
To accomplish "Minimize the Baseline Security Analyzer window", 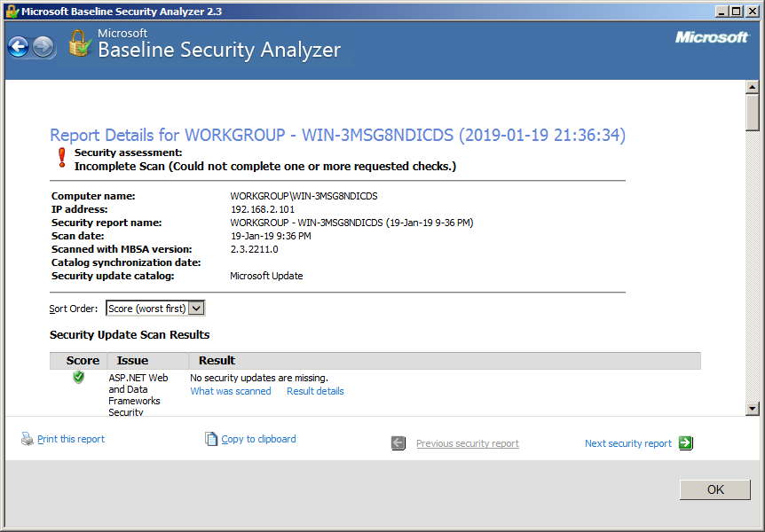I will point(722,12).
